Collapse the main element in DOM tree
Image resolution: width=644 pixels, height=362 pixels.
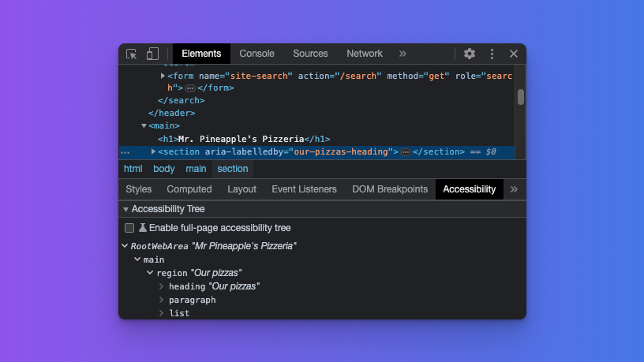[144, 125]
